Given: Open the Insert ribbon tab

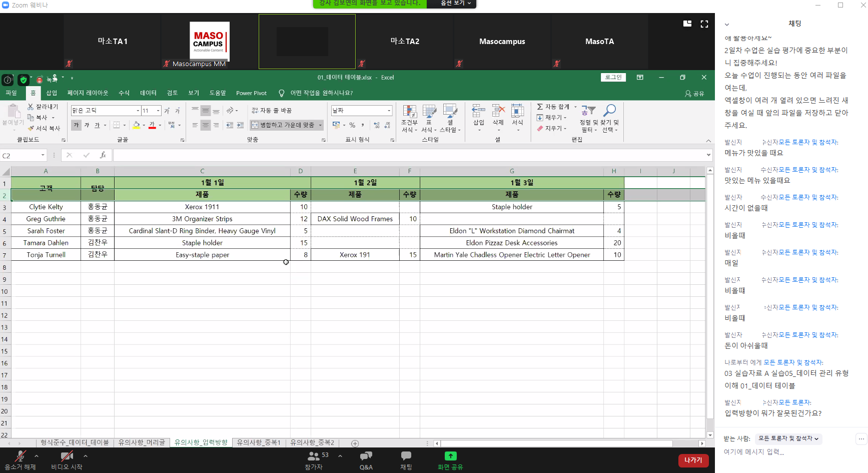Looking at the screenshot, I should [52, 93].
